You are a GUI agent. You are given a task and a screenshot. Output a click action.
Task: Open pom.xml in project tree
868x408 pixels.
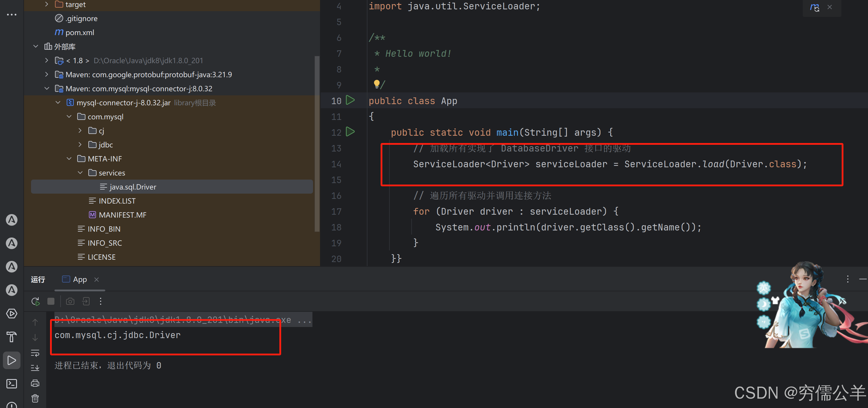(80, 32)
